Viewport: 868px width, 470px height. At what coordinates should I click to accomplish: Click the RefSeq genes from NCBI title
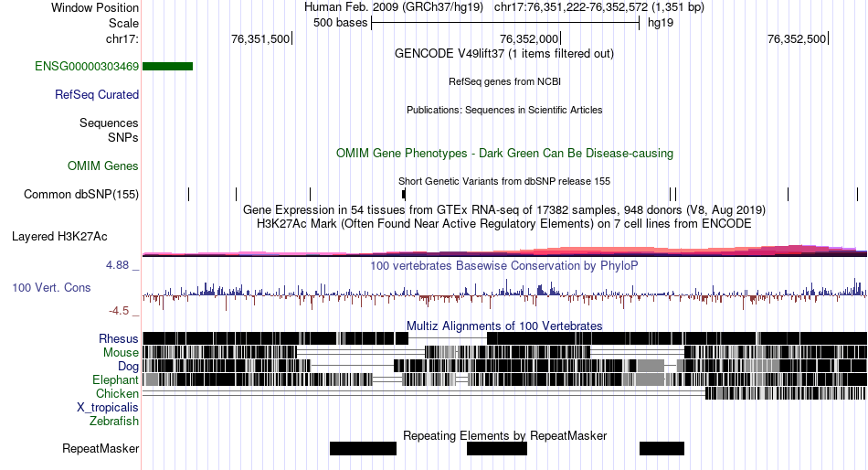504,81
